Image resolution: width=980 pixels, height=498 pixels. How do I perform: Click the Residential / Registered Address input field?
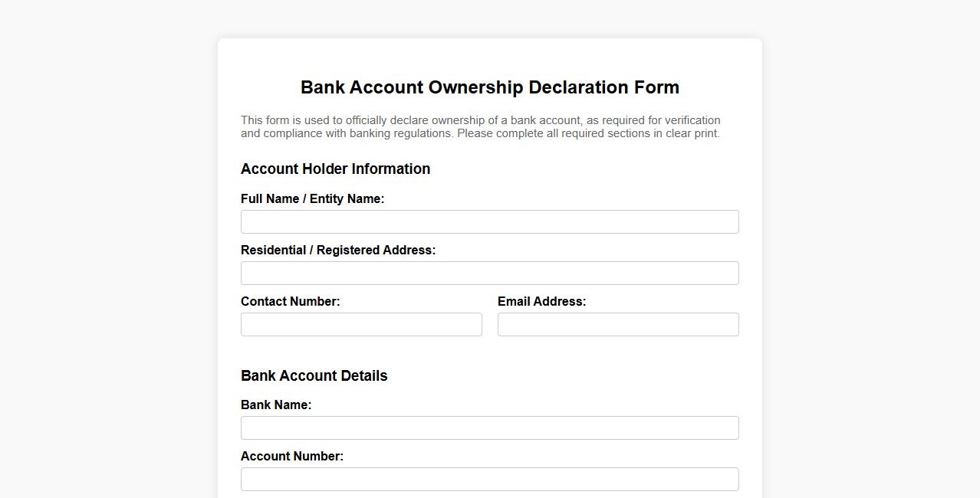point(489,273)
